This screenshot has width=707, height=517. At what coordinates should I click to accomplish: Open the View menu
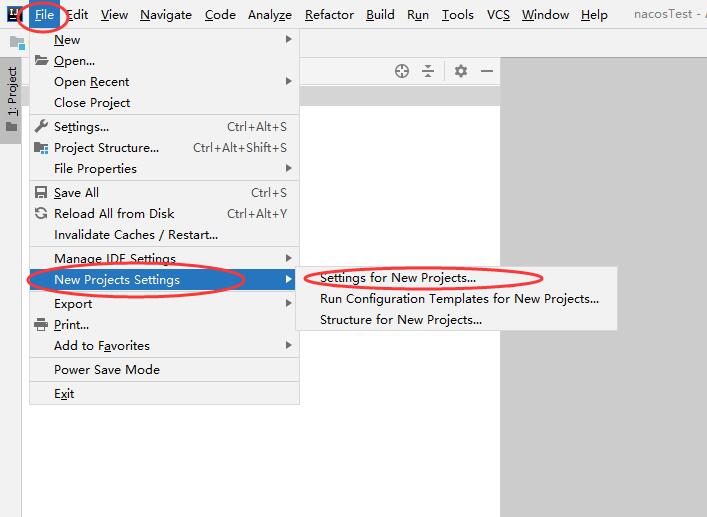[114, 15]
